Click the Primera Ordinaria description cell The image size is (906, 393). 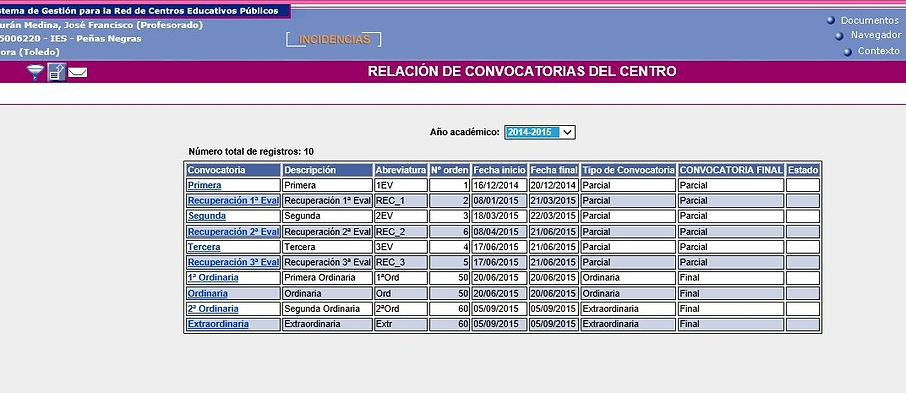(x=328, y=278)
